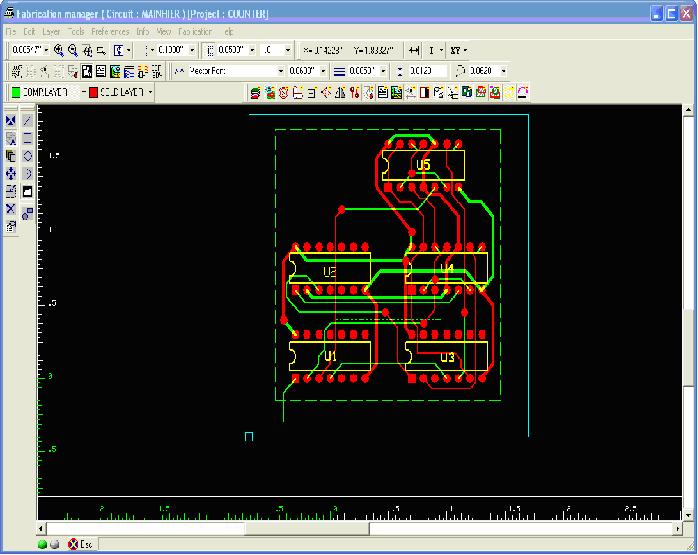This screenshot has width=698, height=555.
Task: Click the U3 component label
Action: (x=447, y=357)
